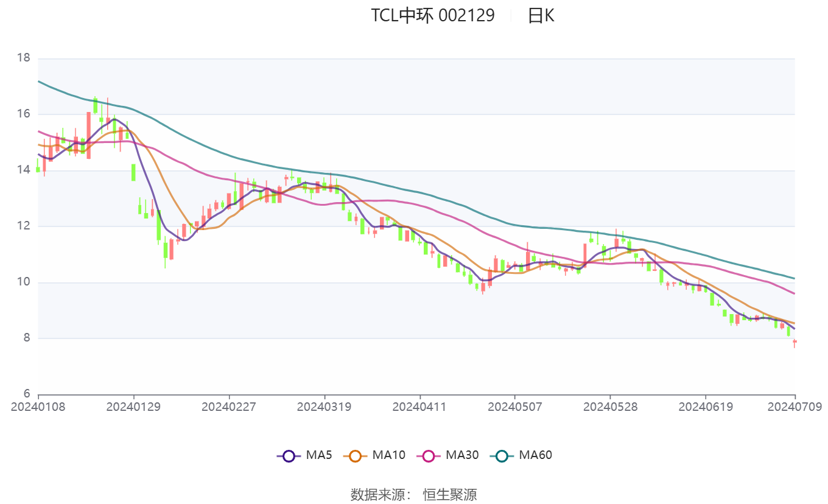828x504 pixels.
Task: Toggle the MA5 legend series
Action: [304, 455]
